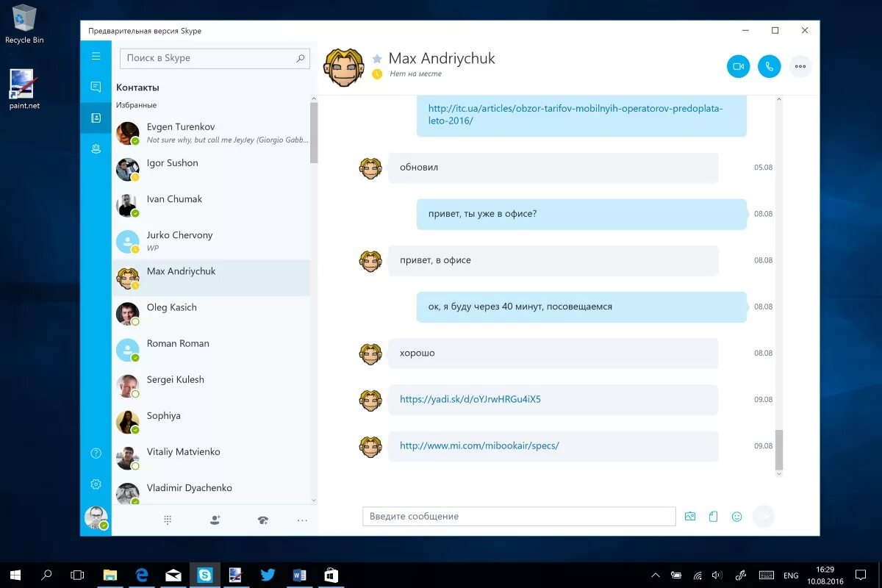Click the send image icon in message bar
Image resolution: width=882 pixels, height=588 pixels.
689,517
